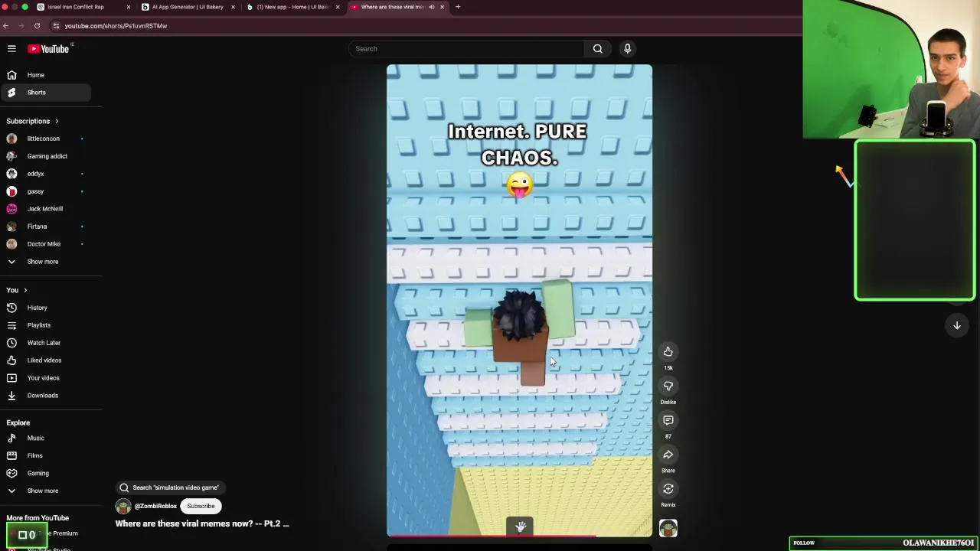980x551 pixels.
Task: Click @ZombiRoblox channel avatar
Action: 123,506
